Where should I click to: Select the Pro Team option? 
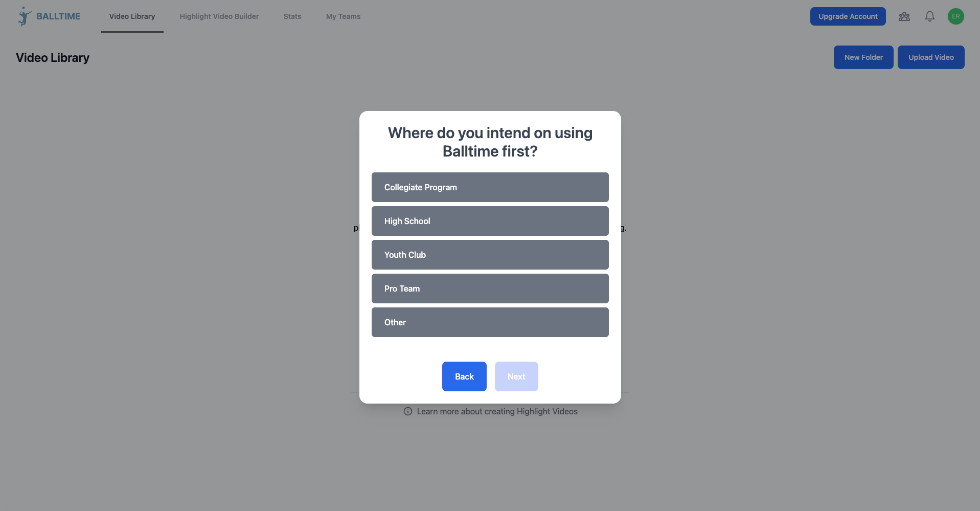coord(490,288)
